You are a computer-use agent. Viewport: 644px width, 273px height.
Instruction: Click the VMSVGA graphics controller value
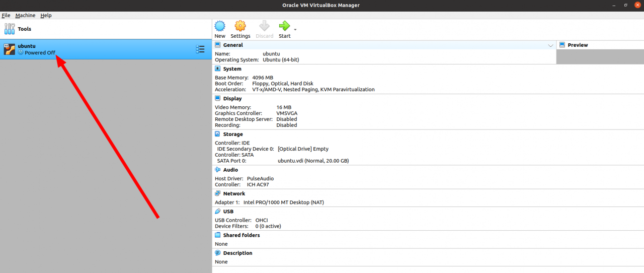287,113
